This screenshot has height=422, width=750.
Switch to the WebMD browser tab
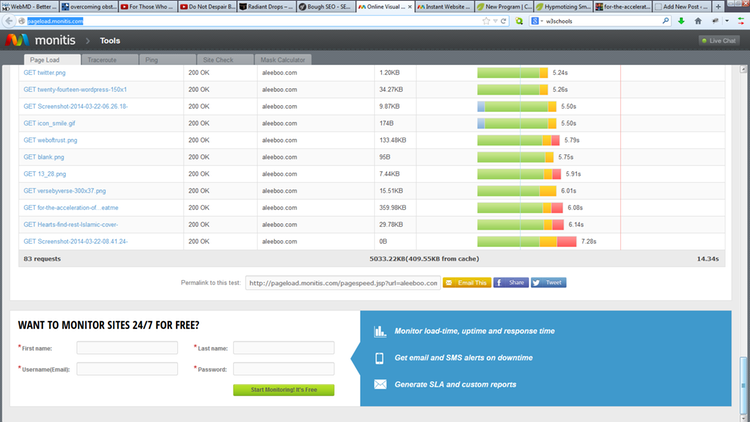point(29,7)
